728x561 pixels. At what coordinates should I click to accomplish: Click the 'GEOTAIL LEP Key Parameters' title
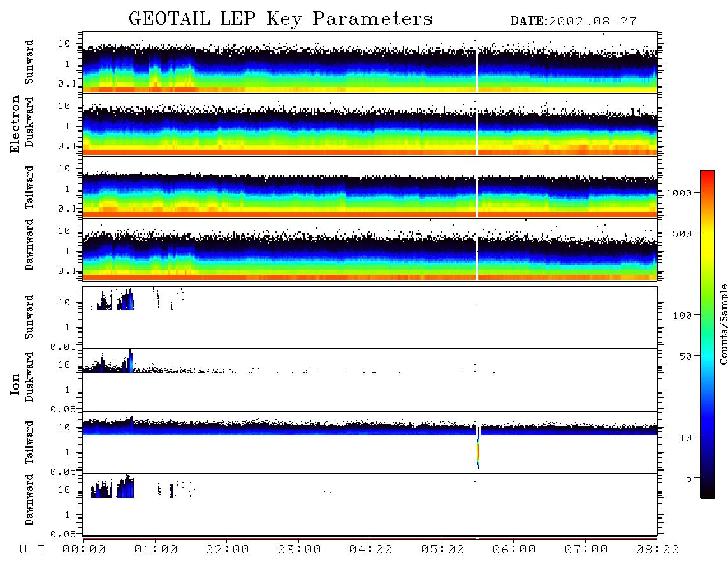[x=280, y=19]
